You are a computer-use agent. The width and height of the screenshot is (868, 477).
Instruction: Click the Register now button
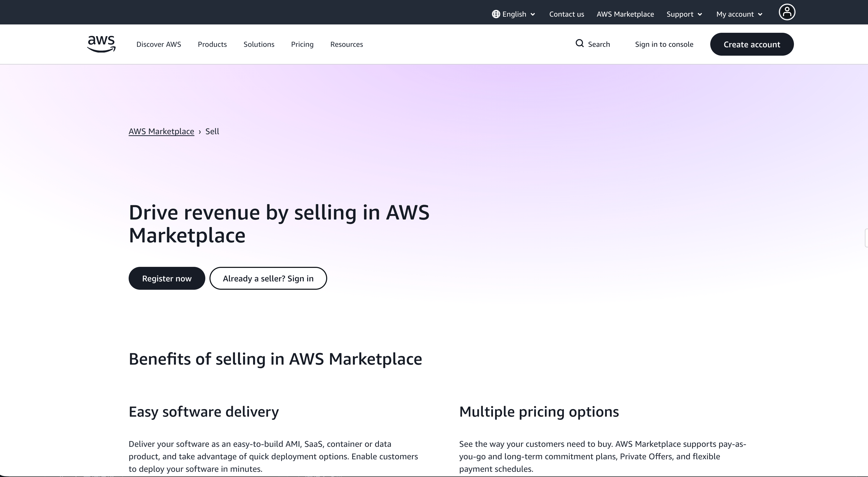(x=167, y=278)
